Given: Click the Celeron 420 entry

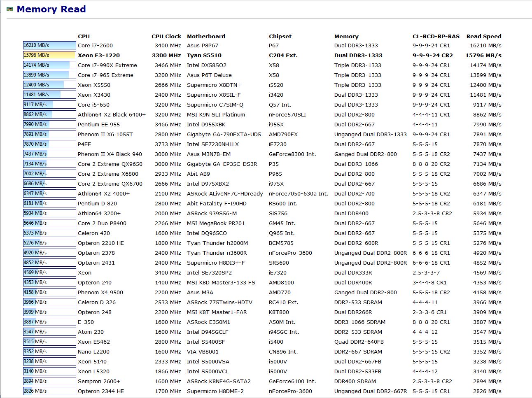Looking at the screenshot, I should pyautogui.click(x=94, y=233).
